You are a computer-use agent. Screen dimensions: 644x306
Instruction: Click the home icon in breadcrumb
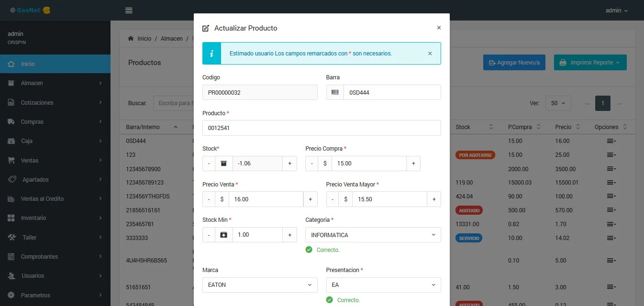(131, 39)
